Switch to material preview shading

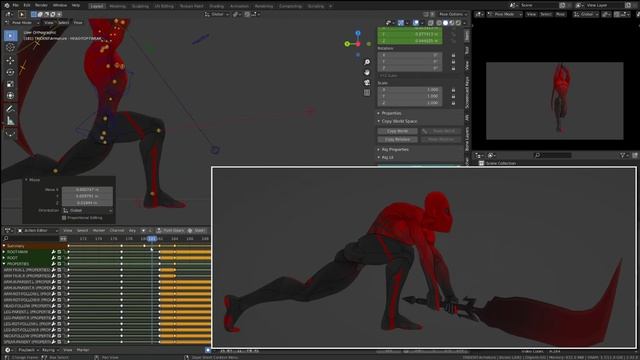[452, 23]
